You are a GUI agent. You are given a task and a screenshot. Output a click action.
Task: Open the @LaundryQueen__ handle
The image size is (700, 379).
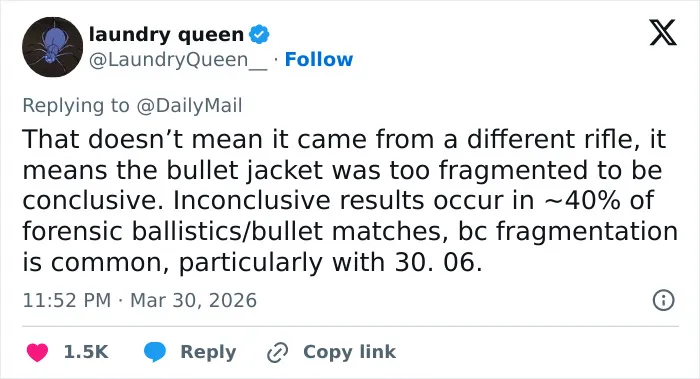pyautogui.click(x=178, y=60)
